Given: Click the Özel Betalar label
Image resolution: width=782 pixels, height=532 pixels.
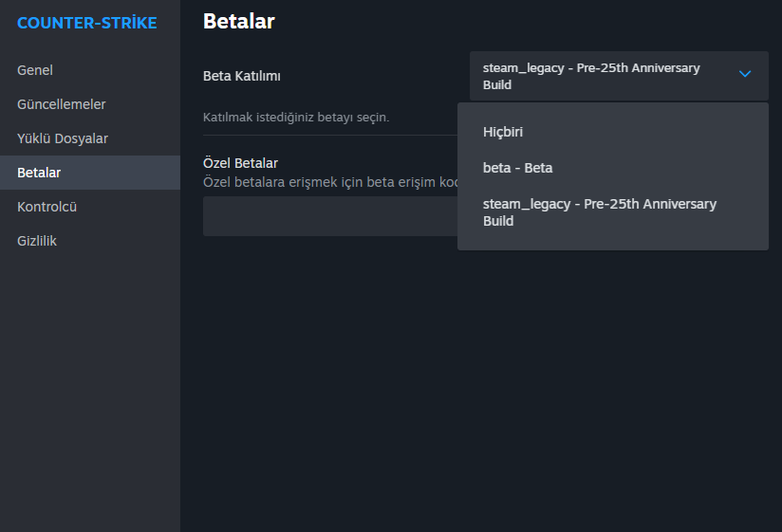Looking at the screenshot, I should pyautogui.click(x=240, y=163).
